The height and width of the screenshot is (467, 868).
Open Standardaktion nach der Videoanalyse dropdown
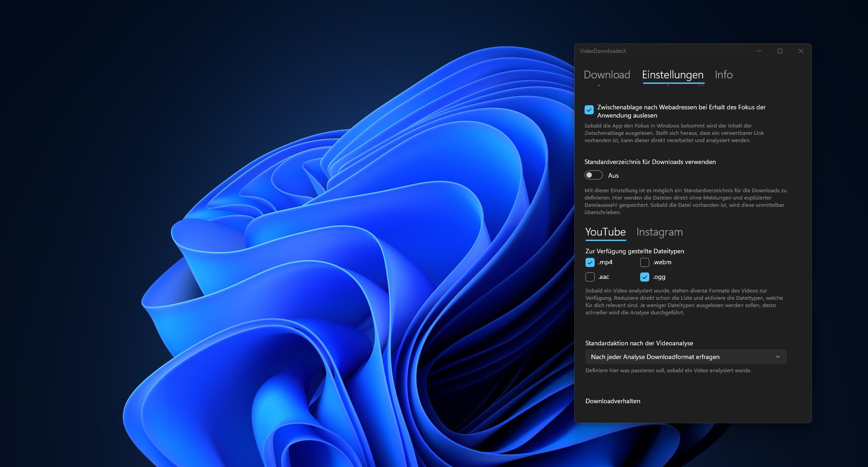686,357
